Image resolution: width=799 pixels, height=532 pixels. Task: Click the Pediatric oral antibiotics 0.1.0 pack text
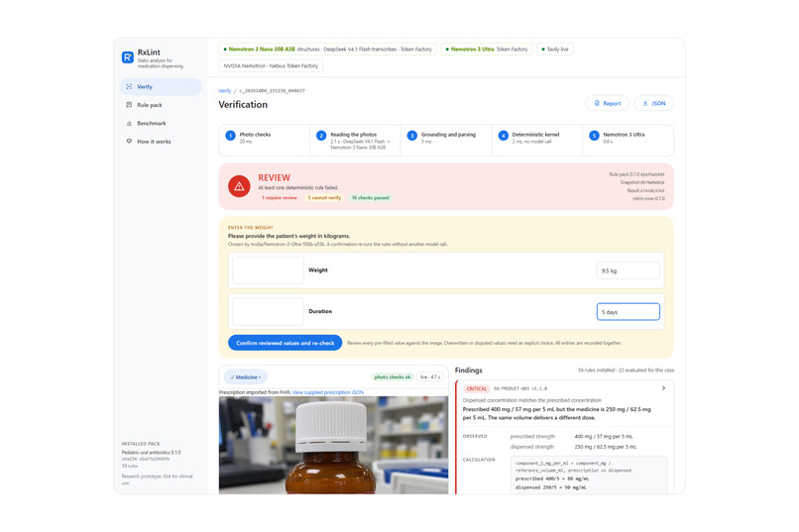[151, 452]
